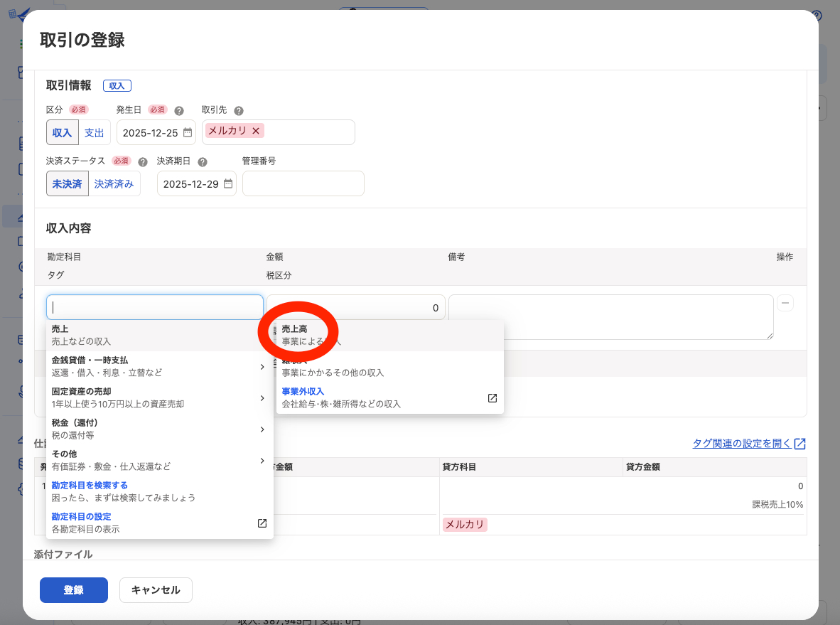Viewport: 840px width, 625px height.
Task: Expand the 金銭貸借・一時支払 category
Action: point(156,366)
